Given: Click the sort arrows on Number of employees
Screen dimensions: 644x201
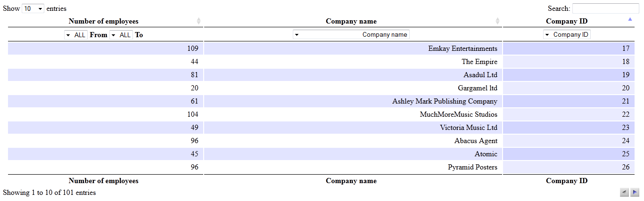Looking at the screenshot, I should (198, 21).
